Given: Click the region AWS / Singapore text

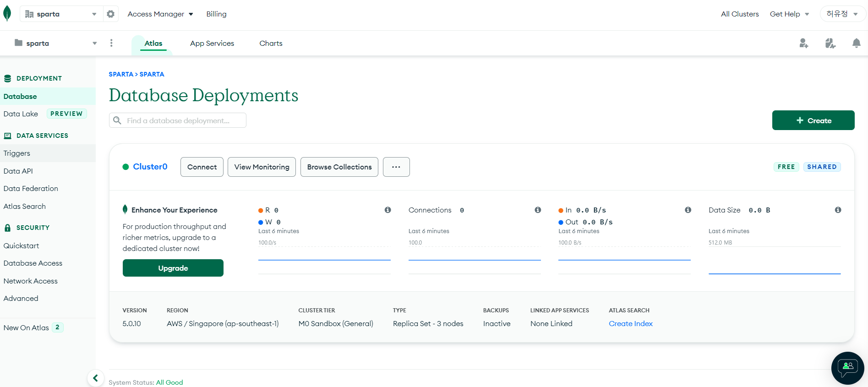Looking at the screenshot, I should pos(223,323).
